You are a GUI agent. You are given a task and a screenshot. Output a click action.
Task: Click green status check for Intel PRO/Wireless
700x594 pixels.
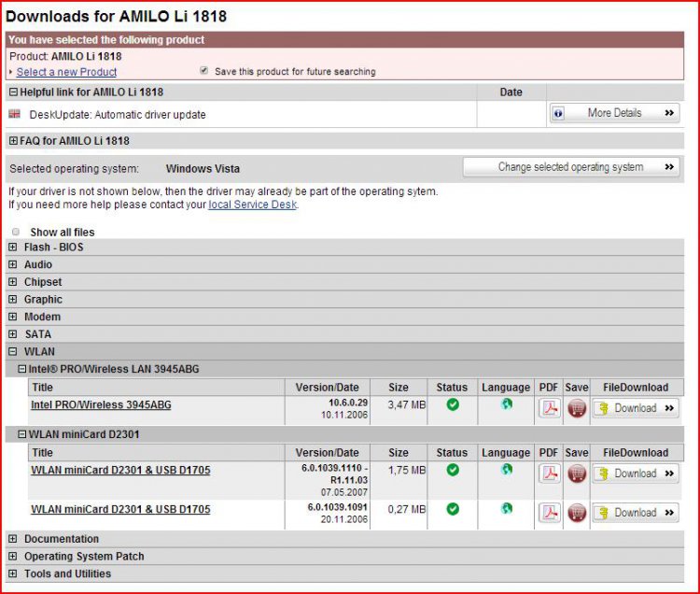[x=453, y=404]
